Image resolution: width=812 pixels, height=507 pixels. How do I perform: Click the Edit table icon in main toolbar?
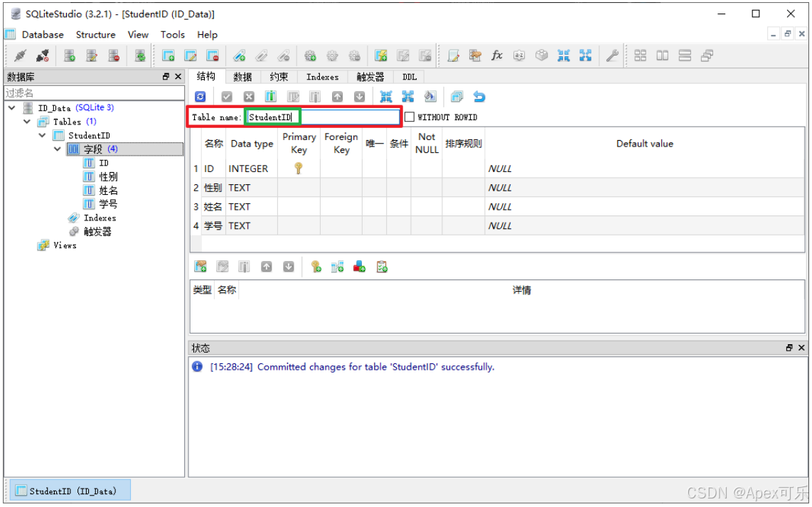pos(190,55)
